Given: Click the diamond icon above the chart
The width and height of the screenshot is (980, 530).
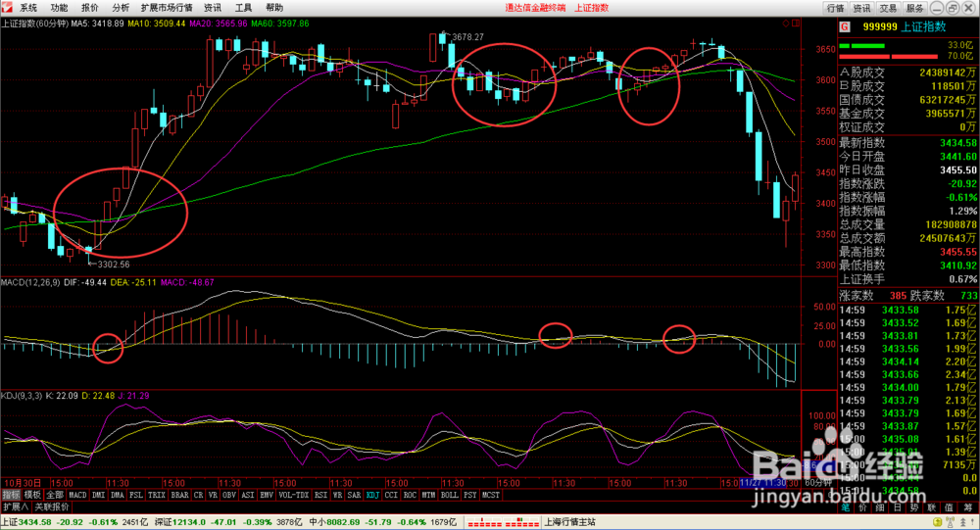Looking at the screenshot, I should (x=786, y=24).
